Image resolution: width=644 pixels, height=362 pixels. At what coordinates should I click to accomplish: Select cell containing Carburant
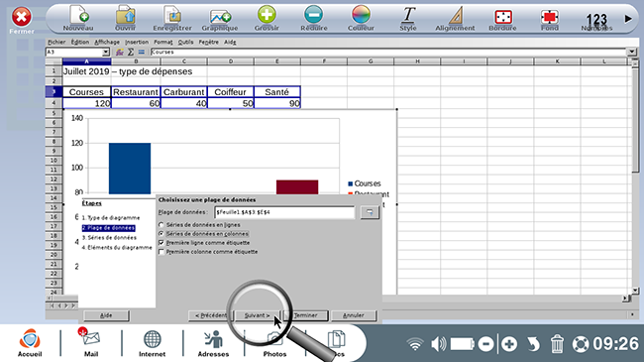point(184,91)
